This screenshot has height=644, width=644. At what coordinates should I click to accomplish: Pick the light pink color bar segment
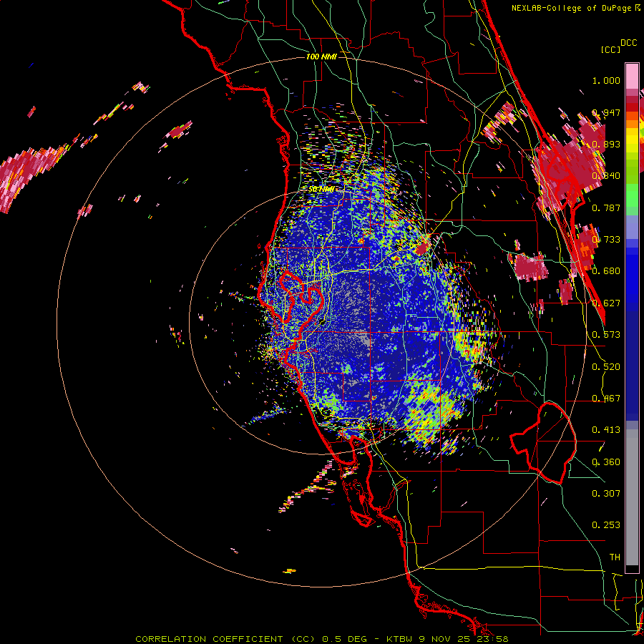[x=632, y=77]
